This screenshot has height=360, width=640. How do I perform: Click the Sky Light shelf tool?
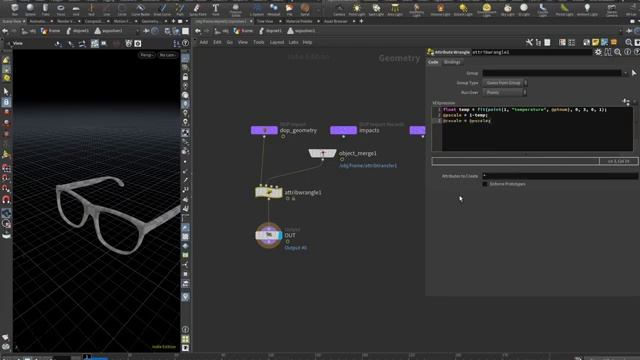(507, 9)
